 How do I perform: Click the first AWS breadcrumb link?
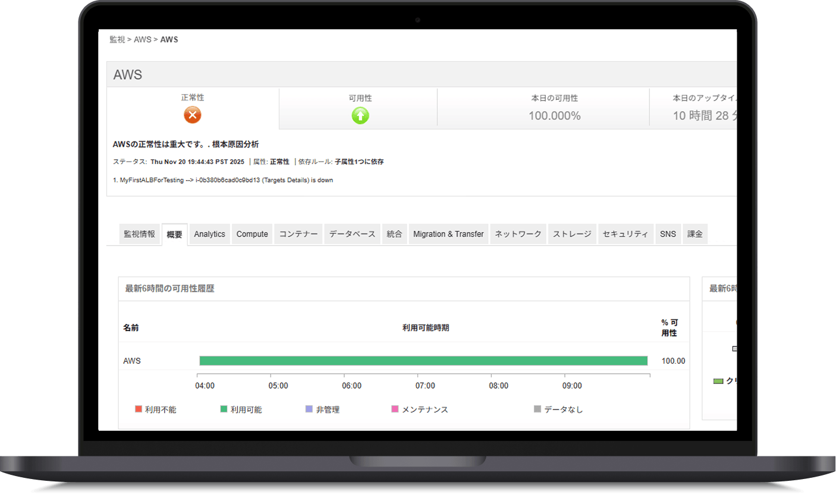click(x=143, y=40)
